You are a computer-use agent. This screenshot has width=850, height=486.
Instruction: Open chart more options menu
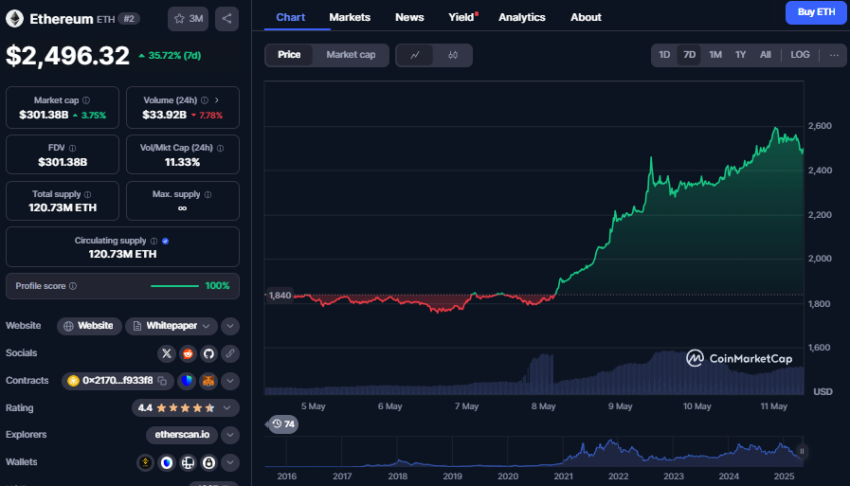click(834, 55)
